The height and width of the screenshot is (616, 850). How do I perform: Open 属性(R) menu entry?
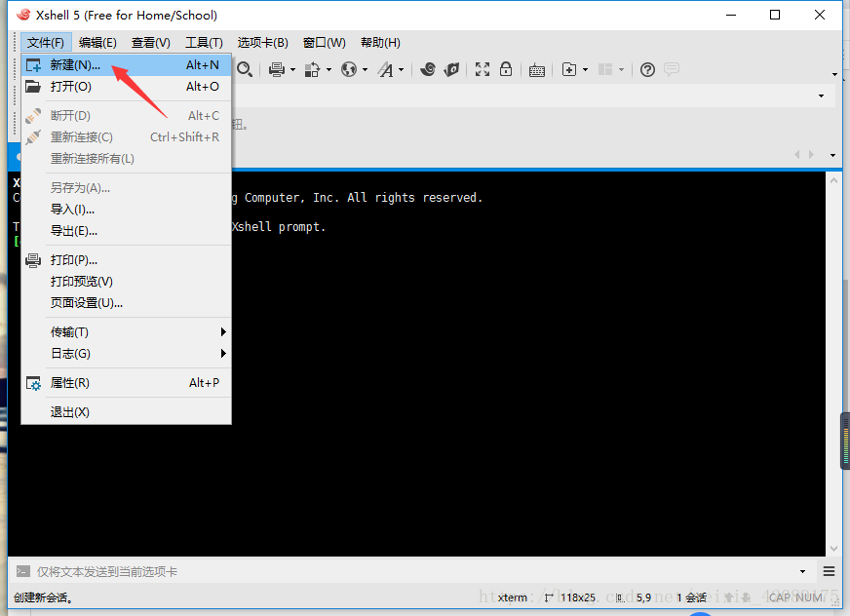point(127,383)
